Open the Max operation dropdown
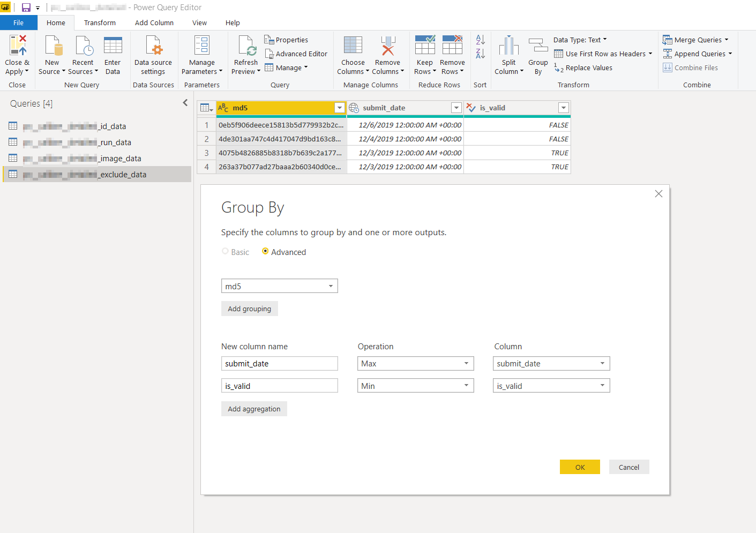 416,364
